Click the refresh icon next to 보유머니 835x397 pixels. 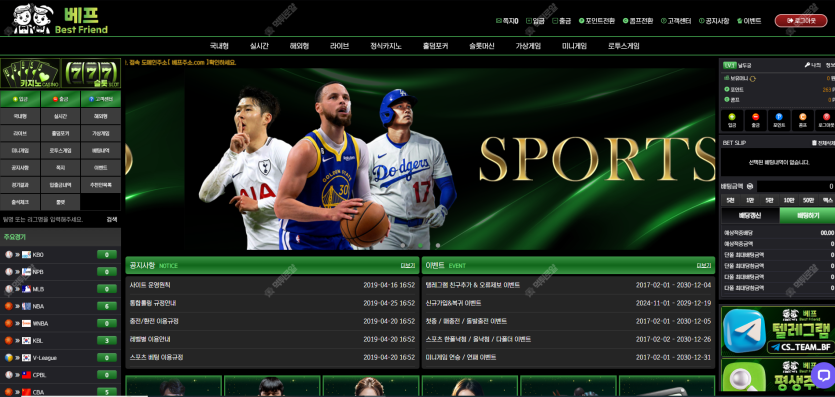(753, 79)
